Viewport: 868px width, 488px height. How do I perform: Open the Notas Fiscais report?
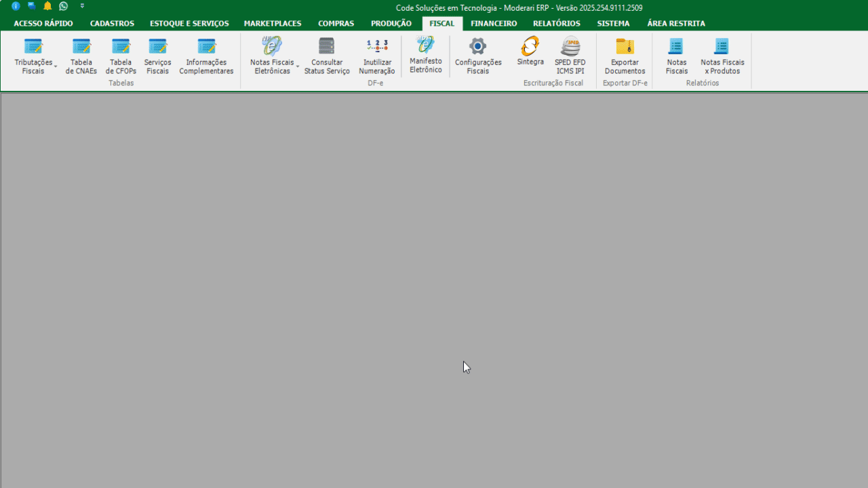coord(677,56)
